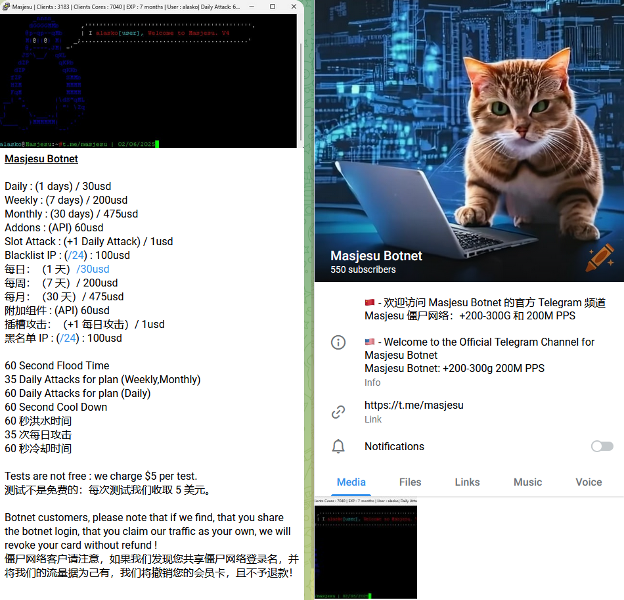Click 'Slot Attack : (+1 Daily Attack) / 1usd' line

pyautogui.click(x=89, y=242)
